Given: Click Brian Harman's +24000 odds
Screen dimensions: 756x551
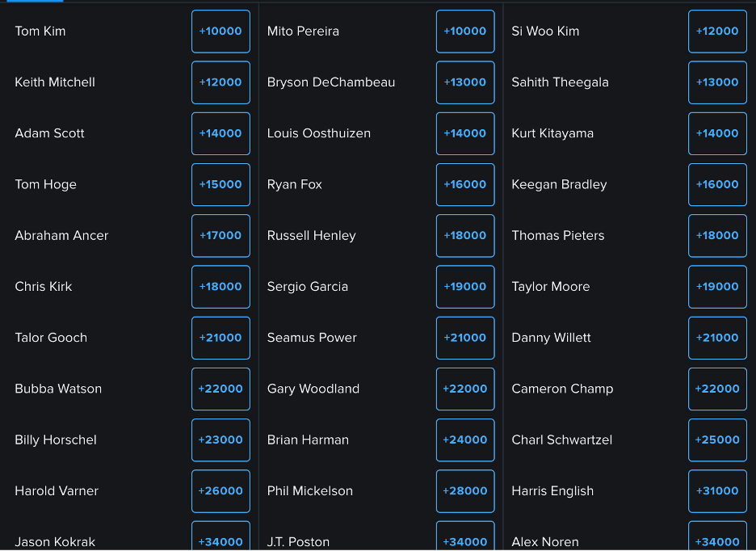Looking at the screenshot, I should click(x=465, y=440).
